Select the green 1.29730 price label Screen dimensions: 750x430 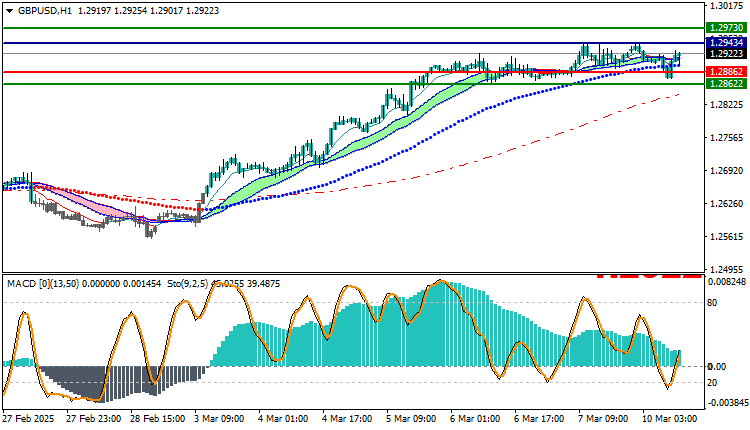coord(726,28)
